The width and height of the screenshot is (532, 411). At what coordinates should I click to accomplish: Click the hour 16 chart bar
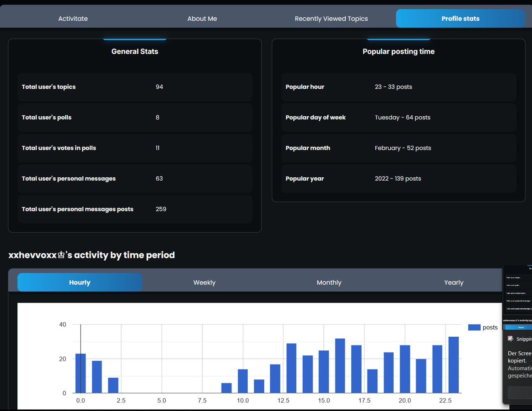(x=340, y=366)
